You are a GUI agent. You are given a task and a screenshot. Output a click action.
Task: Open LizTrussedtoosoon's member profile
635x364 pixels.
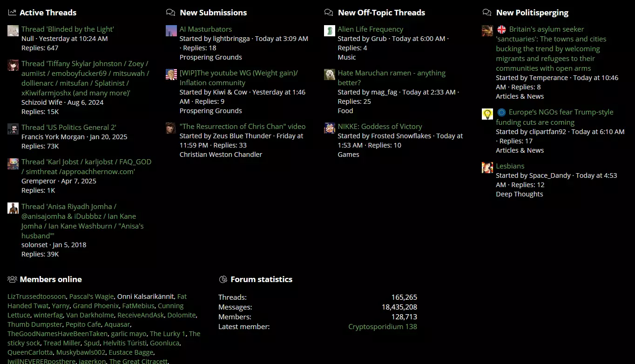pyautogui.click(x=37, y=297)
